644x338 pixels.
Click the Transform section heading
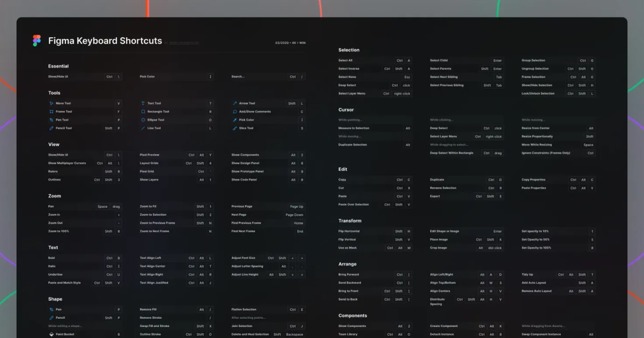(x=350, y=220)
